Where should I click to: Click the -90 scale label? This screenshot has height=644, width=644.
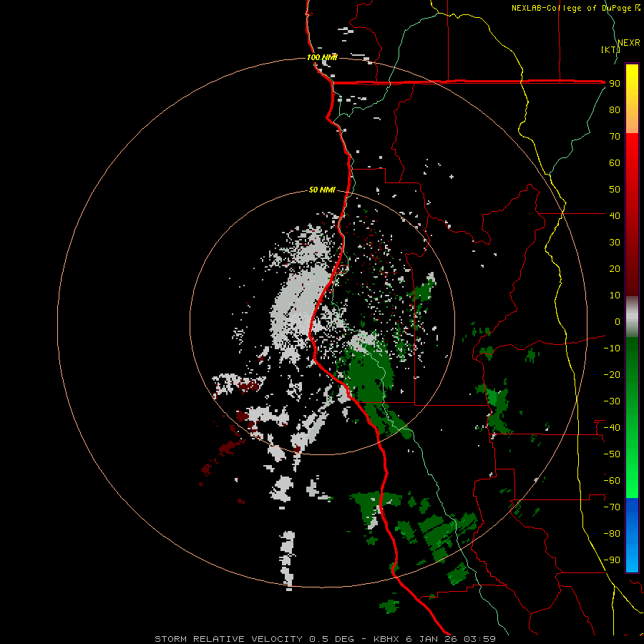click(612, 560)
